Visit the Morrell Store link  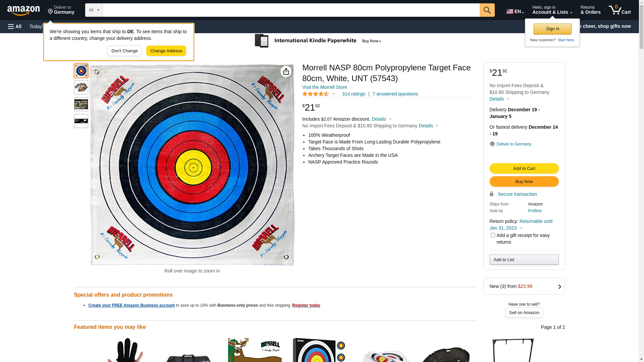pyautogui.click(x=324, y=87)
